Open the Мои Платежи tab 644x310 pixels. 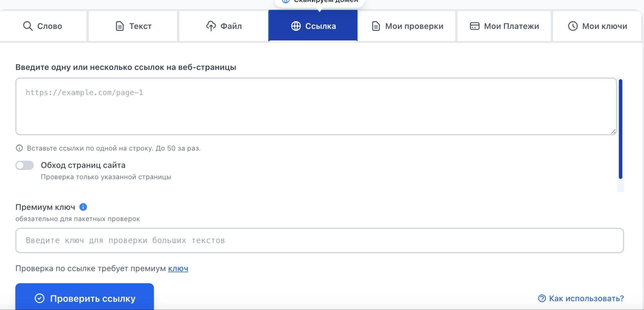tap(504, 26)
